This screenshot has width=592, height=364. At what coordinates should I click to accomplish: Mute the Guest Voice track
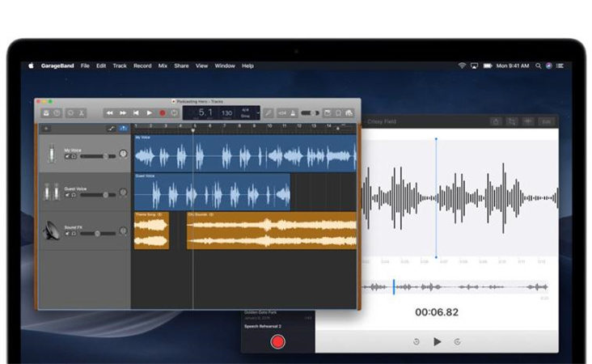point(68,195)
